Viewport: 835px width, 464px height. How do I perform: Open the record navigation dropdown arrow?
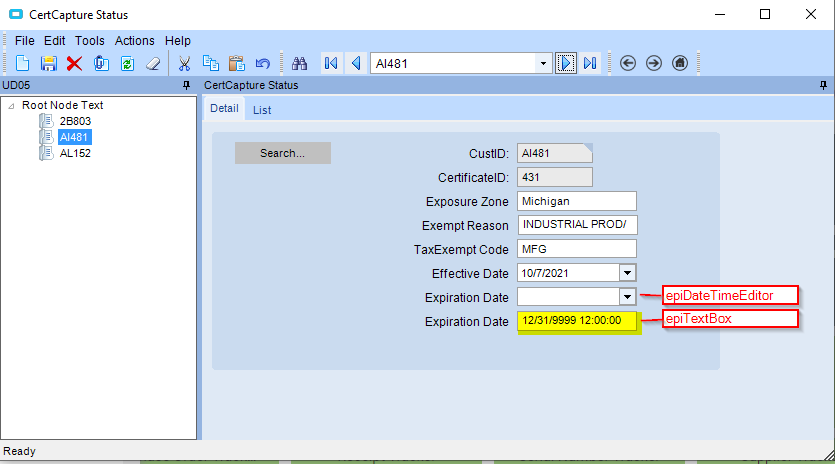[543, 63]
